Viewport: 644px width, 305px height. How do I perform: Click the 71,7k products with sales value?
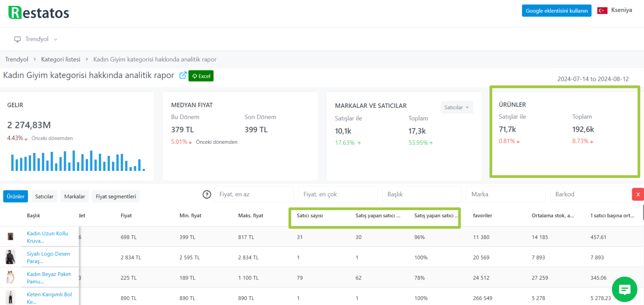(x=507, y=129)
